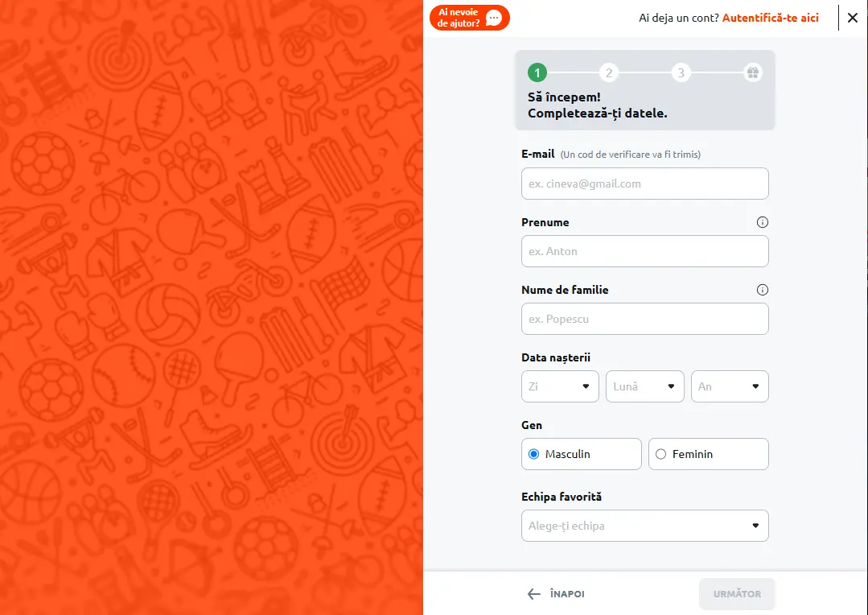Viewport: 868px width, 615px height.
Task: Click the Autentifică-te aici link
Action: pyautogui.click(x=770, y=18)
